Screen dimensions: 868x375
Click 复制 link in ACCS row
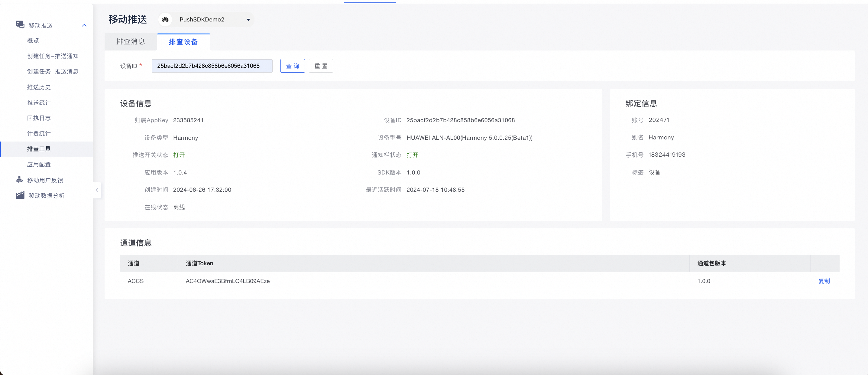[x=824, y=281]
